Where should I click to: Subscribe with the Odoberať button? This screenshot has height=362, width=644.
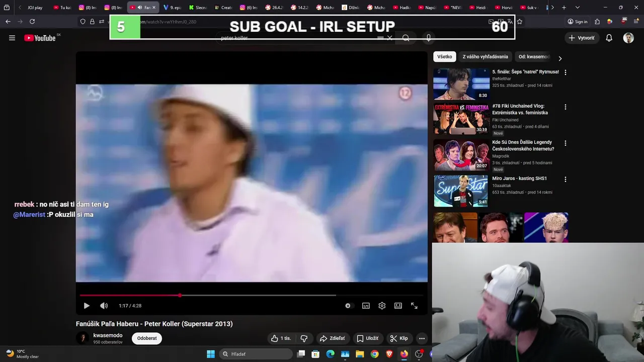click(x=147, y=338)
